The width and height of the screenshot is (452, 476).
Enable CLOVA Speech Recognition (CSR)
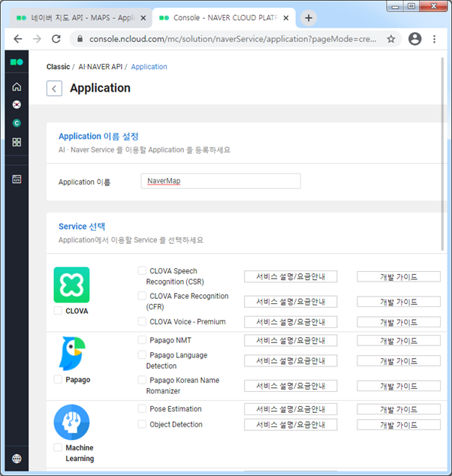pos(142,270)
